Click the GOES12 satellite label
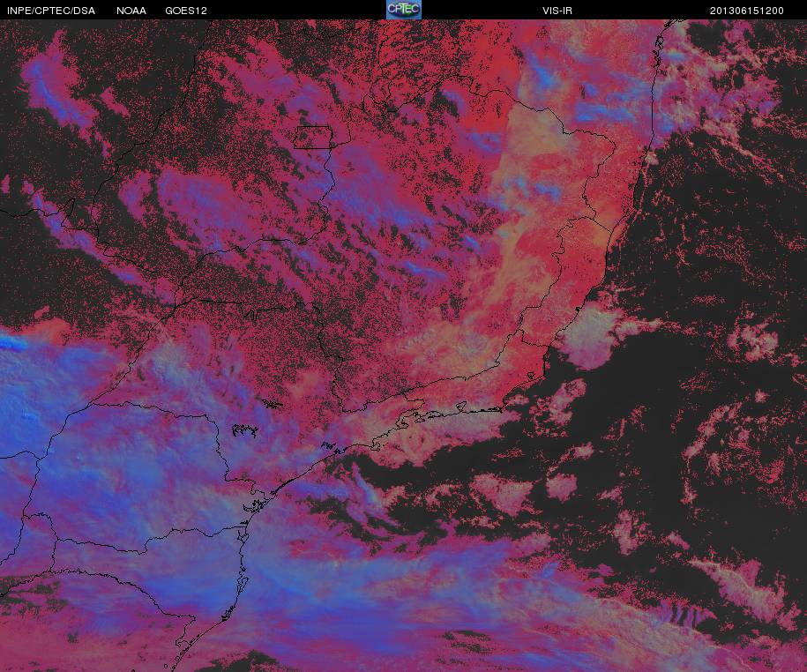807x672 pixels. coord(186,11)
